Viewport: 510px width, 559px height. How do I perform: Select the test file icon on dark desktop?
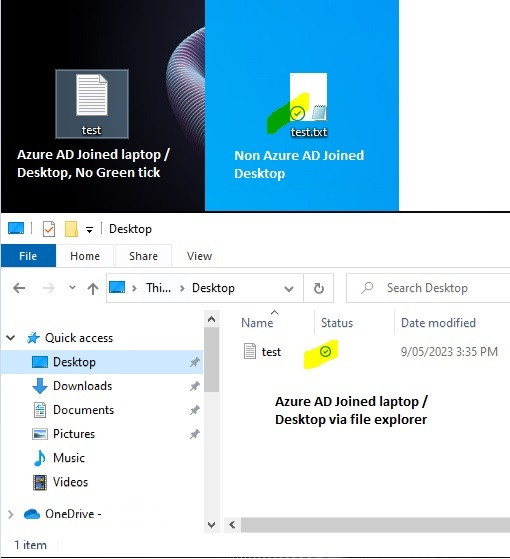[92, 104]
